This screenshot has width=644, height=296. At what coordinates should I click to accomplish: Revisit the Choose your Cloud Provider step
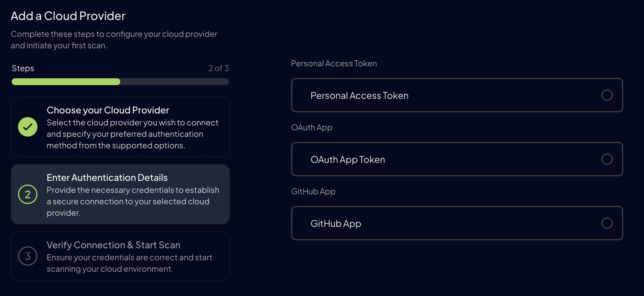point(120,127)
